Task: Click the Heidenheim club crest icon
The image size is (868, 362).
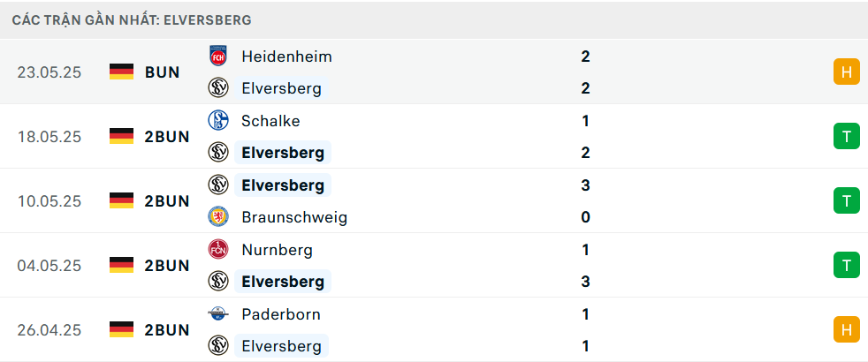Action: pyautogui.click(x=218, y=56)
